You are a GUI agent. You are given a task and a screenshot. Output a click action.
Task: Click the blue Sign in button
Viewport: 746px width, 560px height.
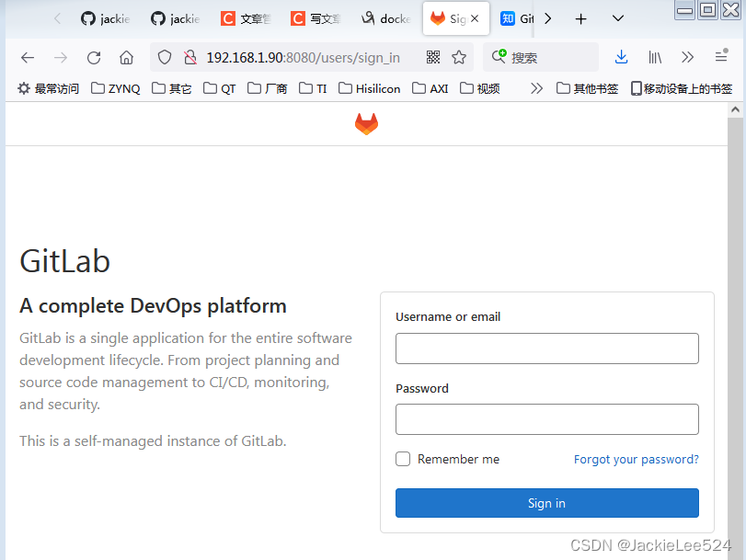(547, 503)
